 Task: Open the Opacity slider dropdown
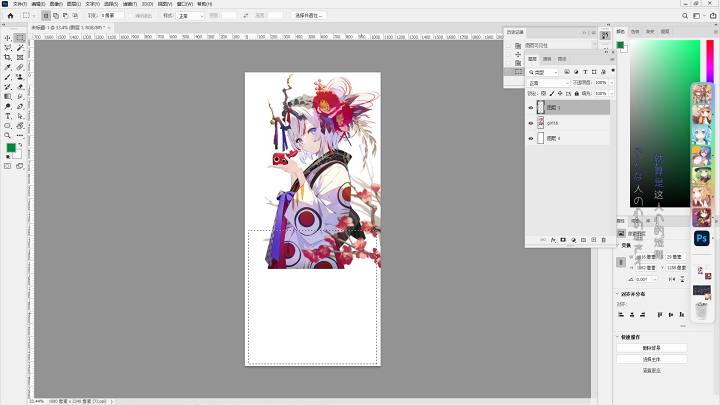tap(612, 83)
